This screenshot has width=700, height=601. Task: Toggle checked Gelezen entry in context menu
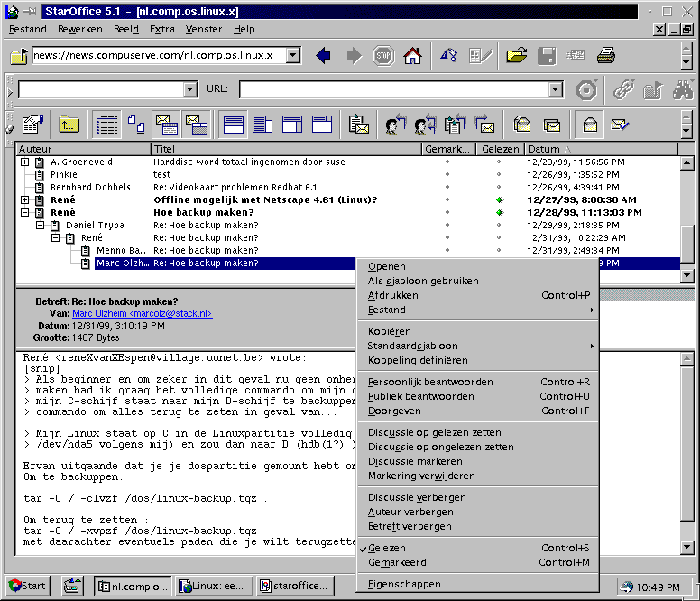(x=478, y=548)
